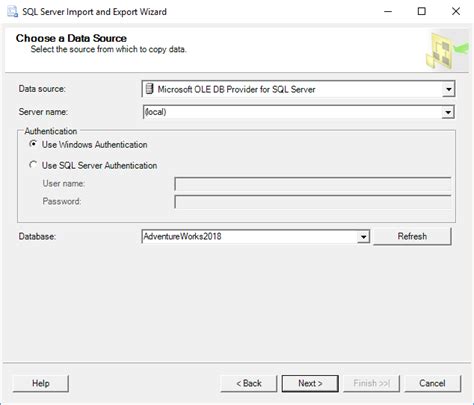Click Select the source from which to copy data text
Screen dimensions: 474x405
coord(108,49)
